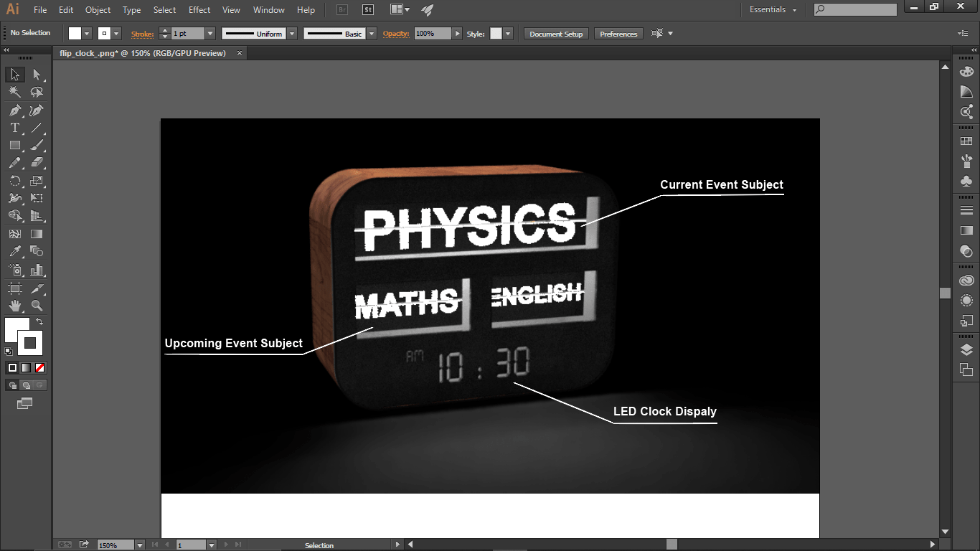
Task: Select the Rectangle tool
Action: (15, 146)
